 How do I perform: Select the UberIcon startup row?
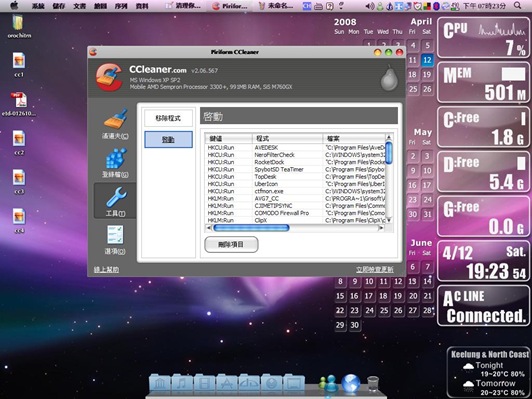click(295, 184)
